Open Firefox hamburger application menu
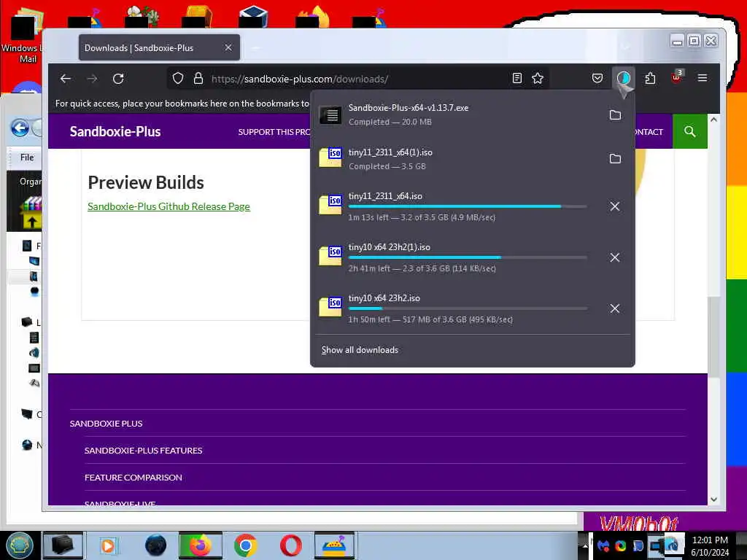 pos(703,77)
